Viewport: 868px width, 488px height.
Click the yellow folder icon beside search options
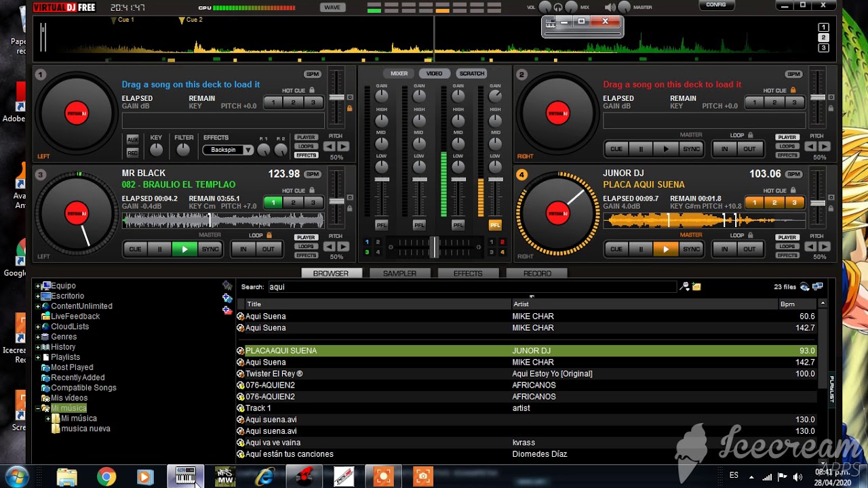[x=696, y=287]
